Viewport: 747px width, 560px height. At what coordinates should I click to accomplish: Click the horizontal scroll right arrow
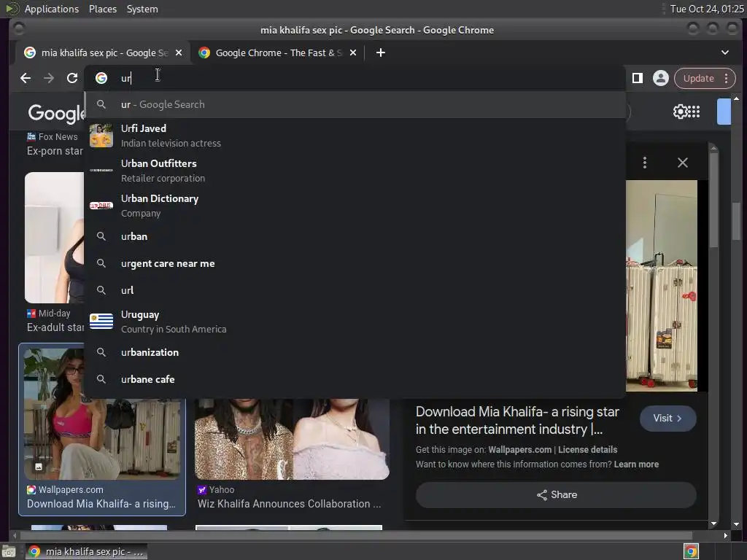tap(725, 535)
